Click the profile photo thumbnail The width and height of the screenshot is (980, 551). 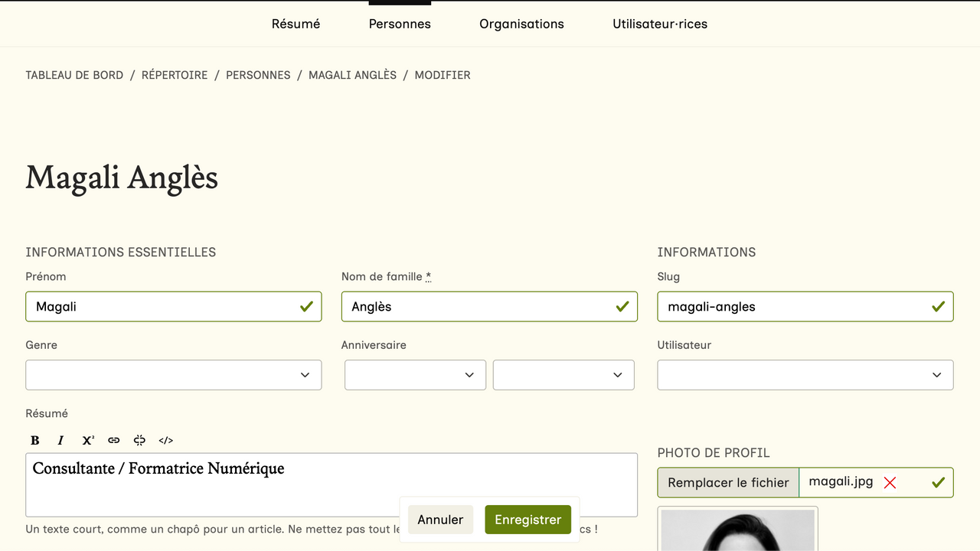(x=737, y=530)
